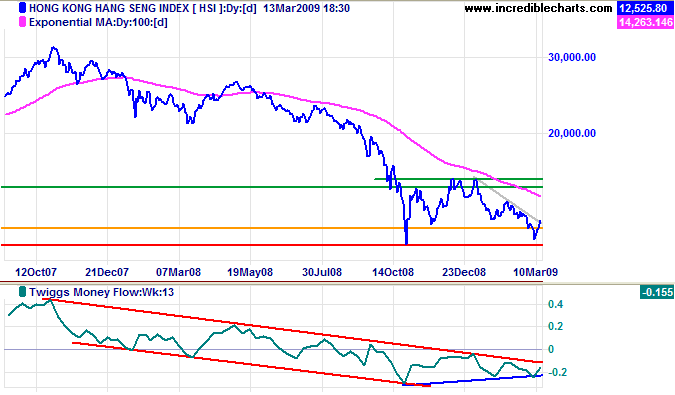
Task: Click the 07Mar08 date axis label
Action: [x=178, y=272]
